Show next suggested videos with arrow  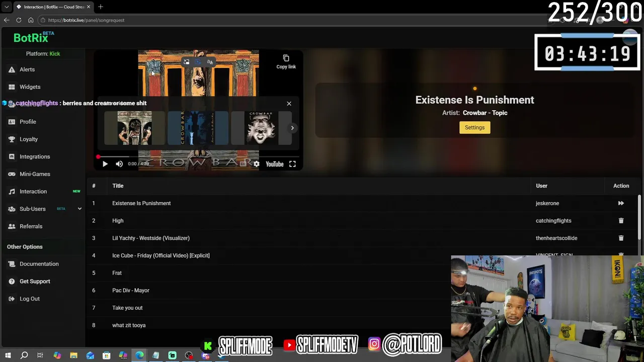pyautogui.click(x=292, y=128)
